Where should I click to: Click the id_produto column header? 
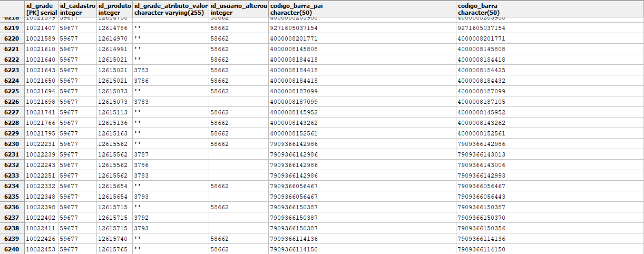(114, 8)
